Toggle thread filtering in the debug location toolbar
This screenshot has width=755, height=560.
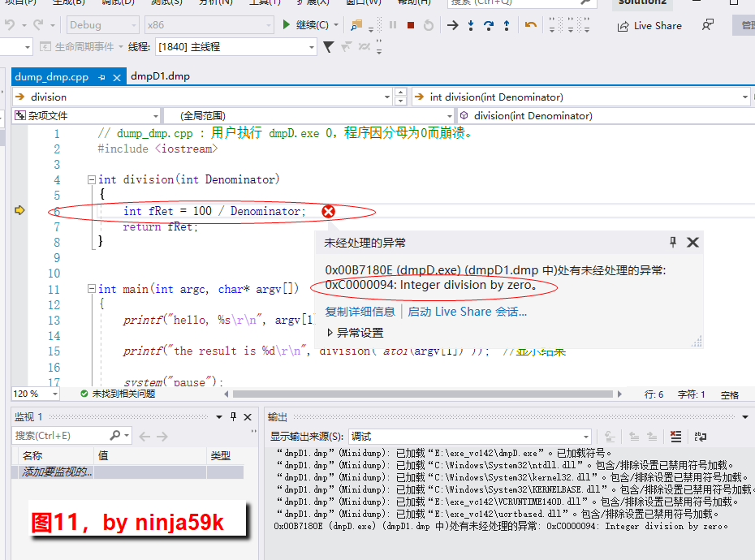pos(328,47)
